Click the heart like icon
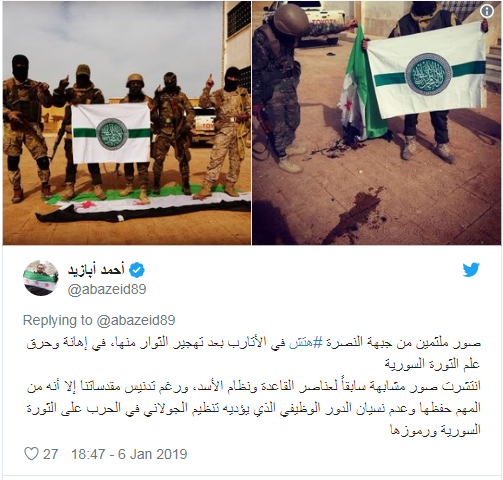 click(31, 454)
